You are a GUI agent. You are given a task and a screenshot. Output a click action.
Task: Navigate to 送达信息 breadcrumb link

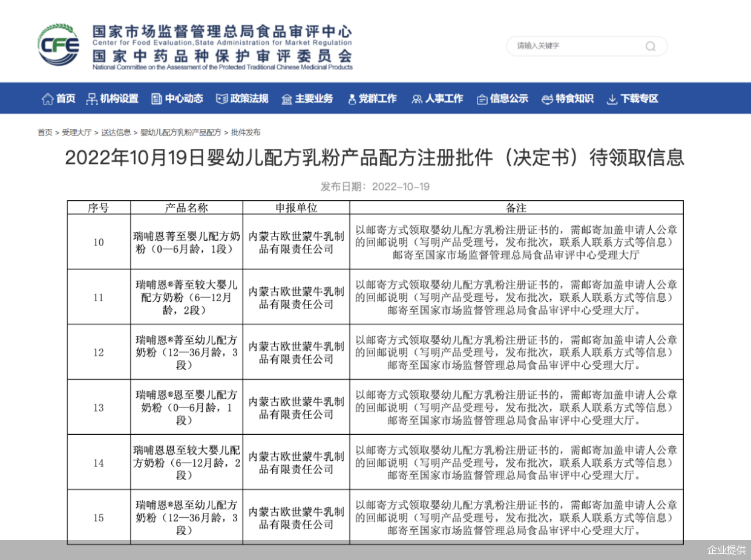(116, 132)
